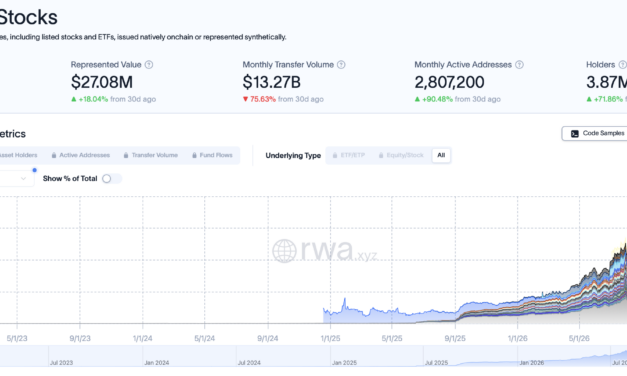This screenshot has height=376, width=627.
Task: Switch to the Asset Holders tab
Action: click(x=18, y=155)
